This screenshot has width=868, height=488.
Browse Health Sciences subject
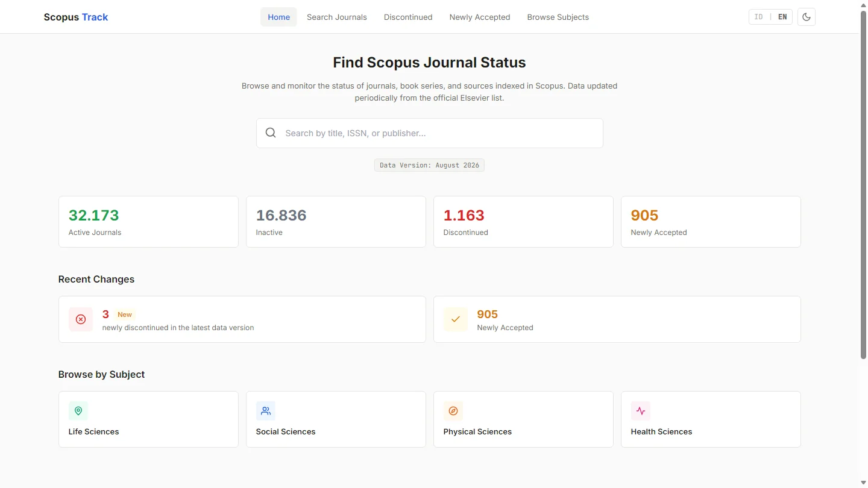[711, 419]
